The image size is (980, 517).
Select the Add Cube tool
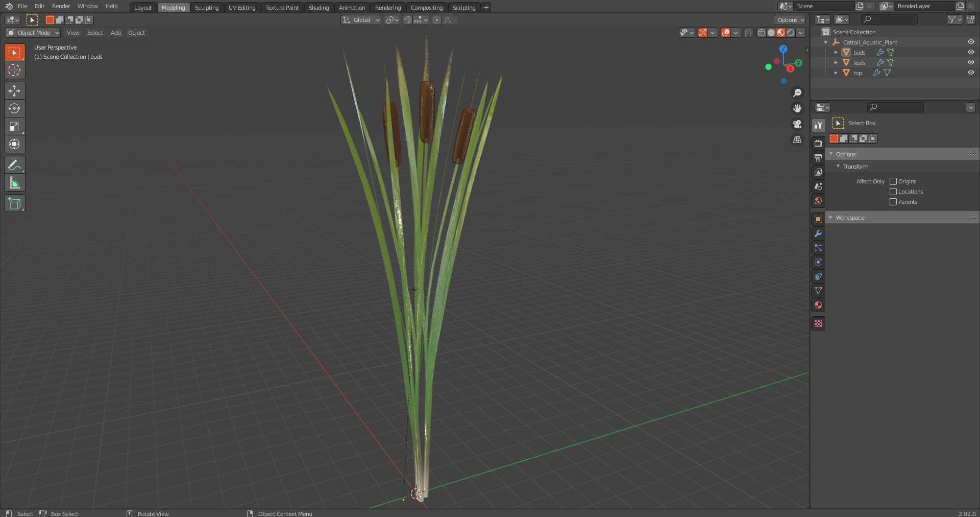click(x=14, y=203)
